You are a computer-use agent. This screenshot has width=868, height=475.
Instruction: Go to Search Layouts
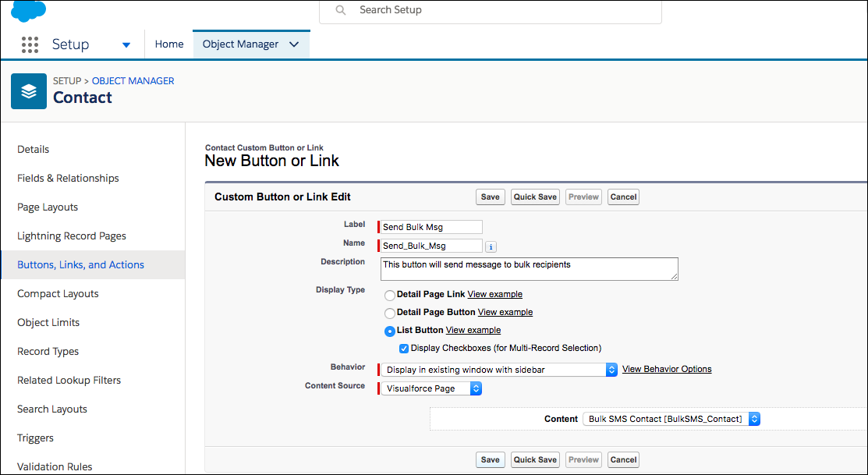click(x=52, y=409)
